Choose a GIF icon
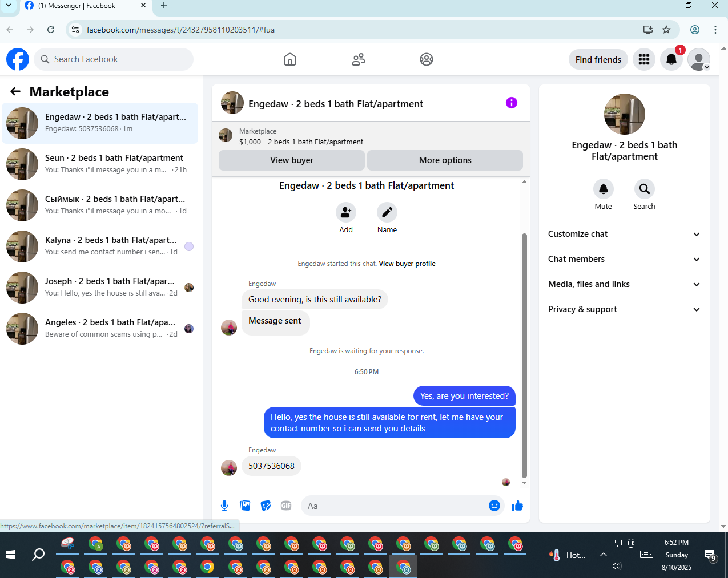Viewport: 728px width, 578px height. point(286,506)
